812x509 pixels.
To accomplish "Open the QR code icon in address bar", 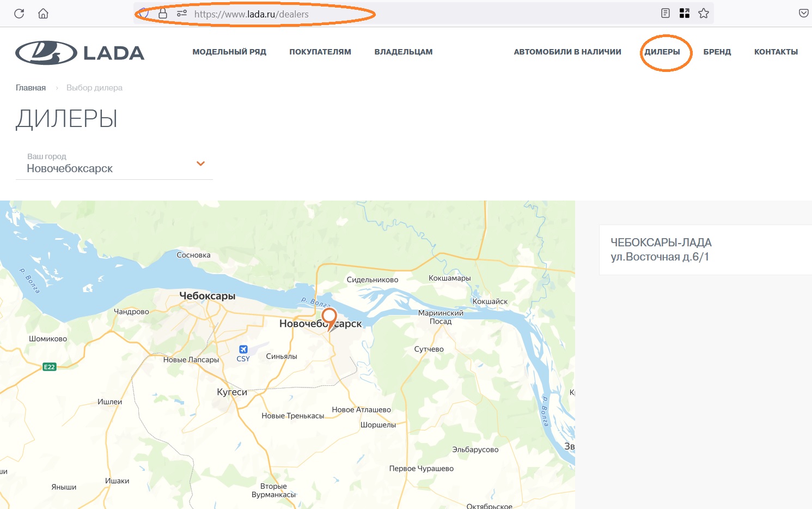I will click(685, 14).
